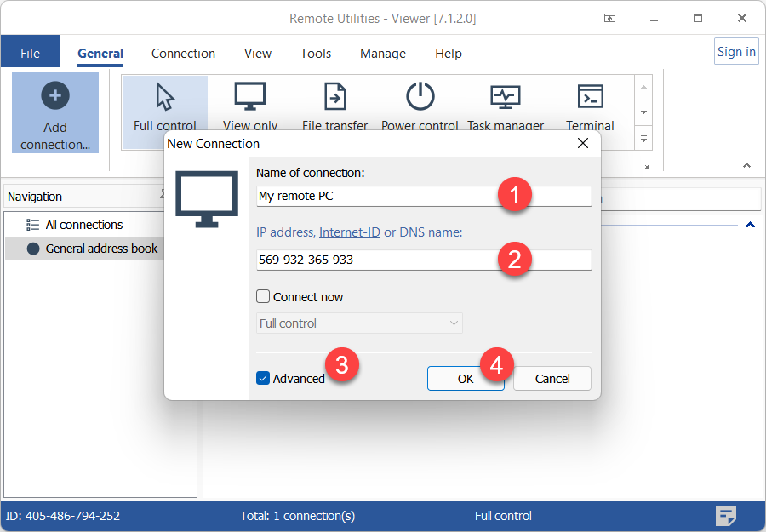Uncheck the Advanced checkbox
The width and height of the screenshot is (766, 532).
pyautogui.click(x=264, y=378)
